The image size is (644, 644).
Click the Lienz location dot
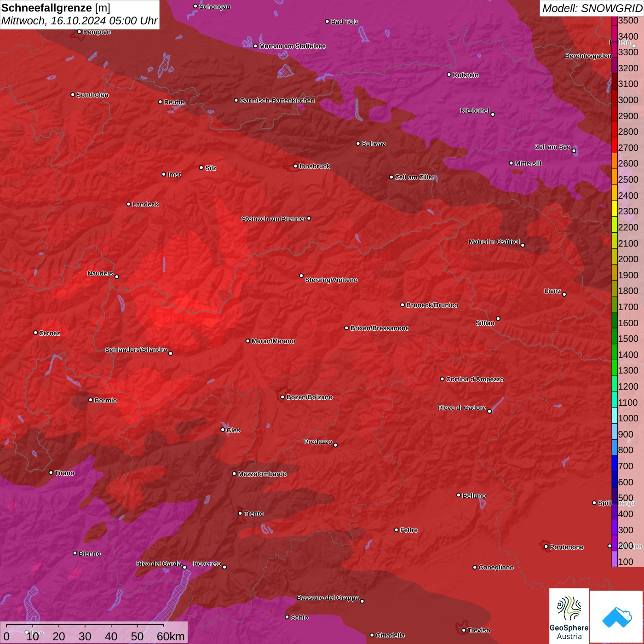pos(564,294)
